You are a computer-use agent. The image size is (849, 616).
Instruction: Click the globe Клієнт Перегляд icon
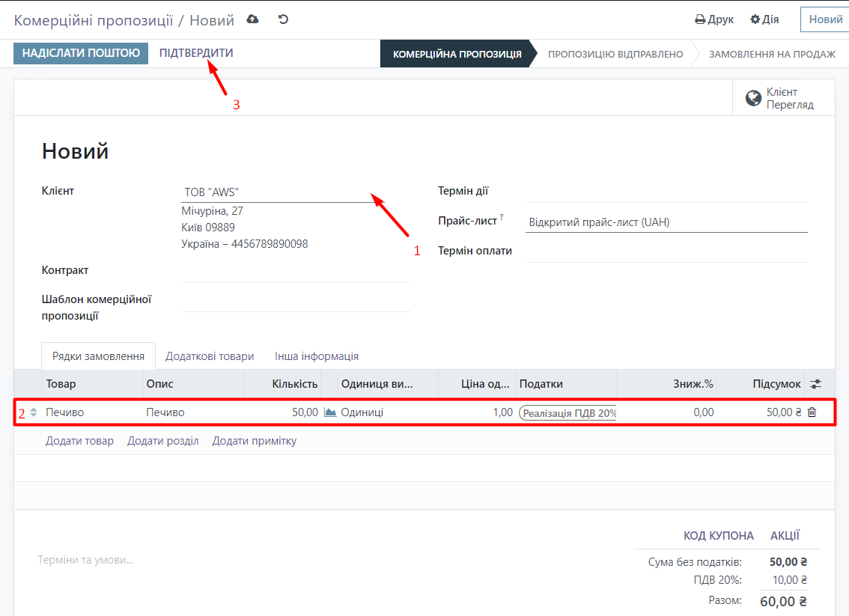(753, 98)
